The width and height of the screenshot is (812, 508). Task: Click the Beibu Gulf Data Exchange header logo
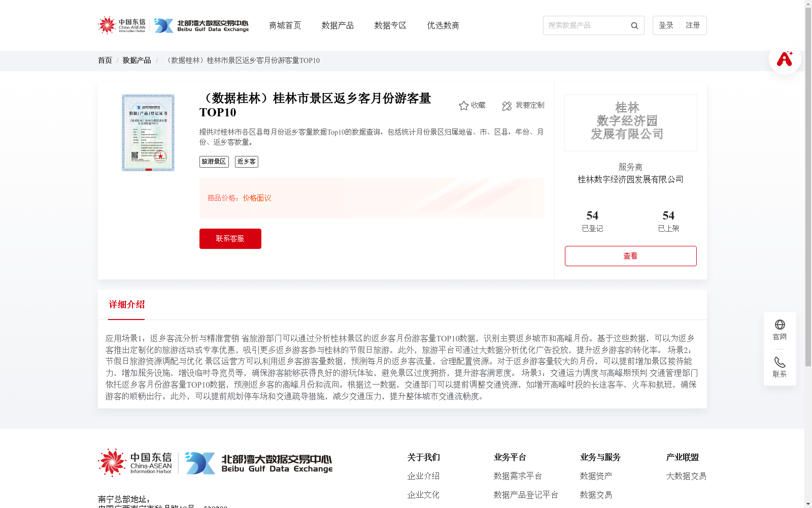click(201, 25)
